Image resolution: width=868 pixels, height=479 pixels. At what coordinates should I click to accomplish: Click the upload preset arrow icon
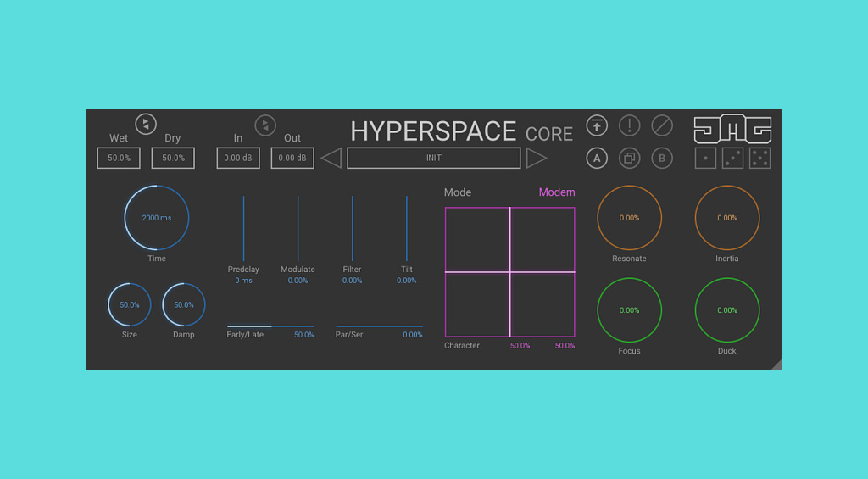coord(597,126)
